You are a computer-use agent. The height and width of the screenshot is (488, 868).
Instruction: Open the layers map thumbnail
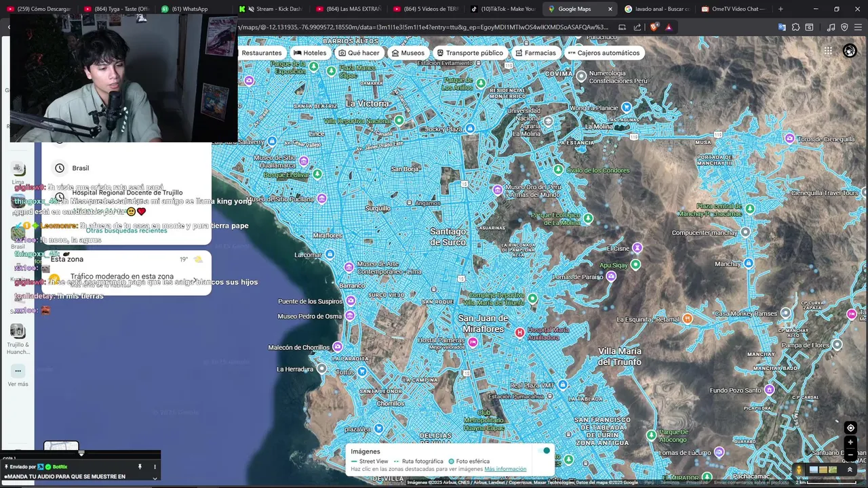(x=61, y=447)
